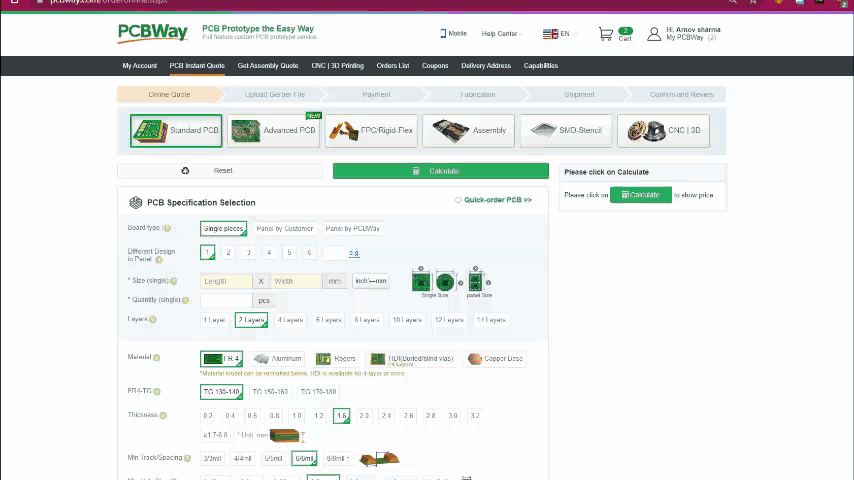Viewport: 854px width, 480px height.
Task: Click the square Single Size board image
Action: (x=421, y=282)
